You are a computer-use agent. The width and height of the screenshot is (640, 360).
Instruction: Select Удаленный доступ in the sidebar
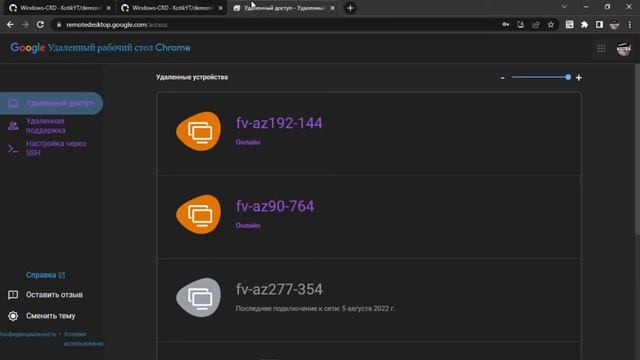click(51, 103)
